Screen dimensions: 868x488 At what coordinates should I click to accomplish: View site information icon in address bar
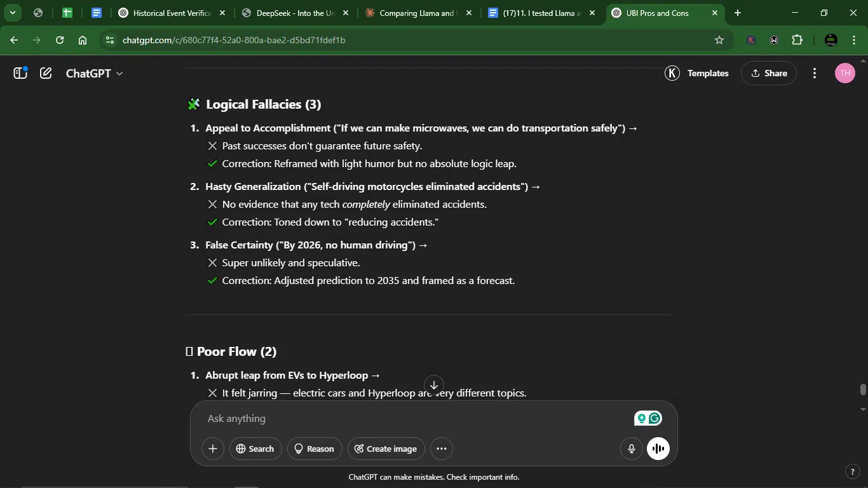[110, 40]
